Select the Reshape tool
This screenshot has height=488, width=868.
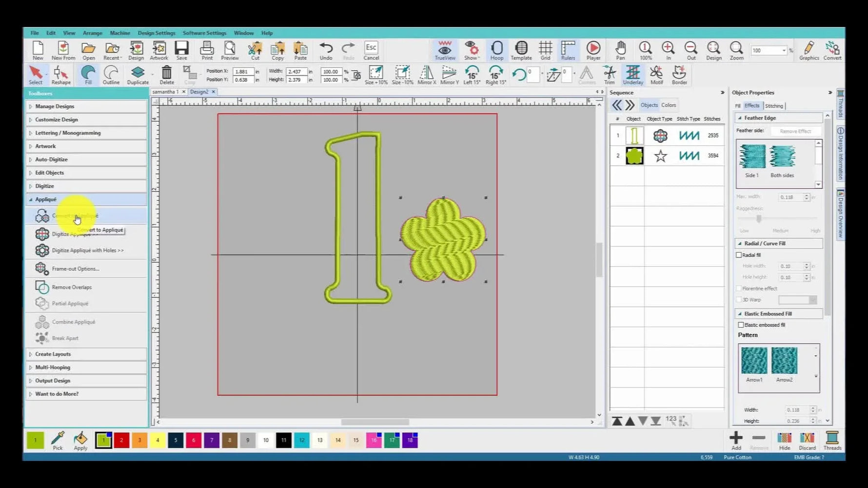[60, 74]
